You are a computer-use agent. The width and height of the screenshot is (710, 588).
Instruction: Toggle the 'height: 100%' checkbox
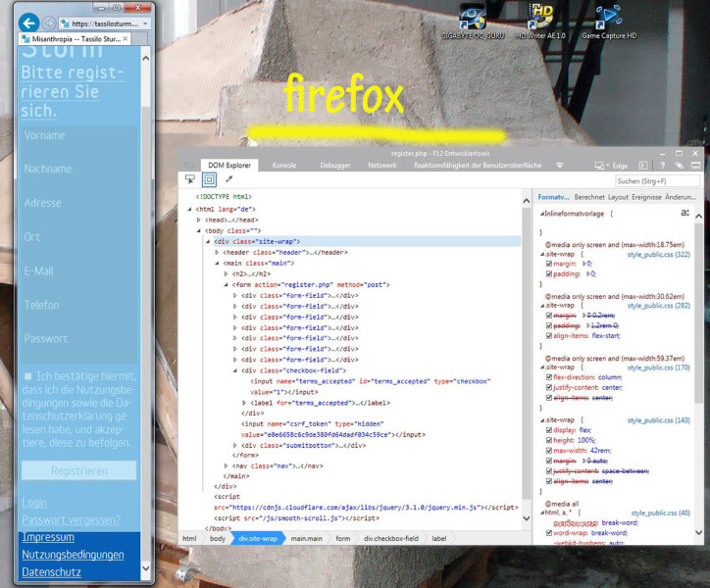[549, 440]
